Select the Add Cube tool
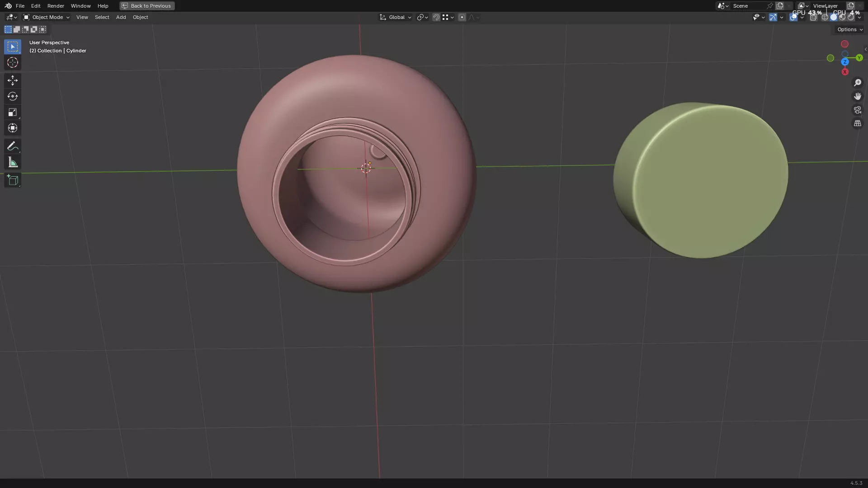868x488 pixels. pos(13,180)
